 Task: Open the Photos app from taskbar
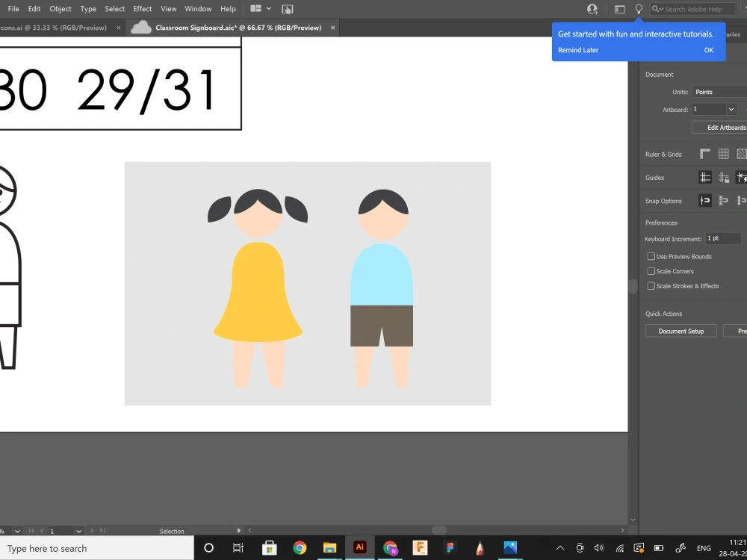[x=510, y=547]
